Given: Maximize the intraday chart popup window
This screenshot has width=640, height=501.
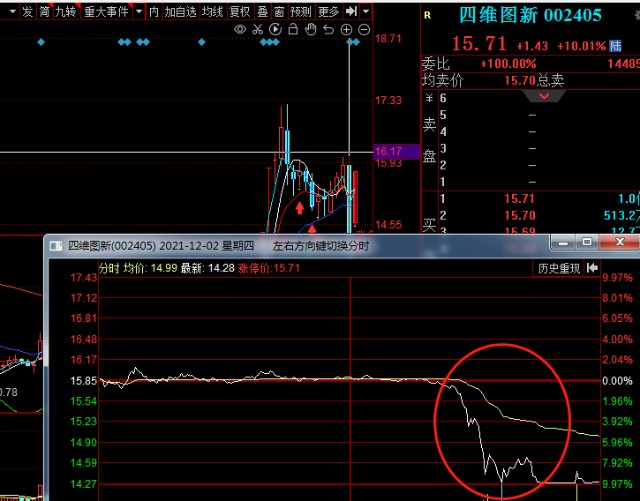Looking at the screenshot, I should point(587,242).
